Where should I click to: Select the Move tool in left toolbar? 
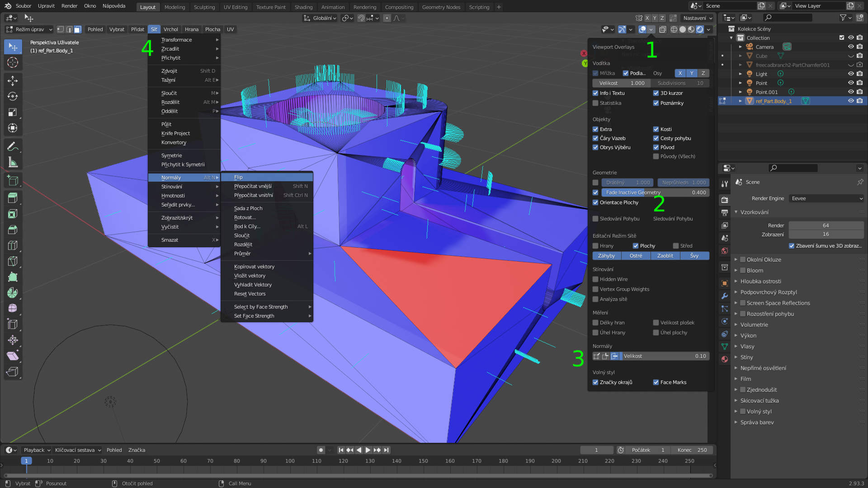13,81
